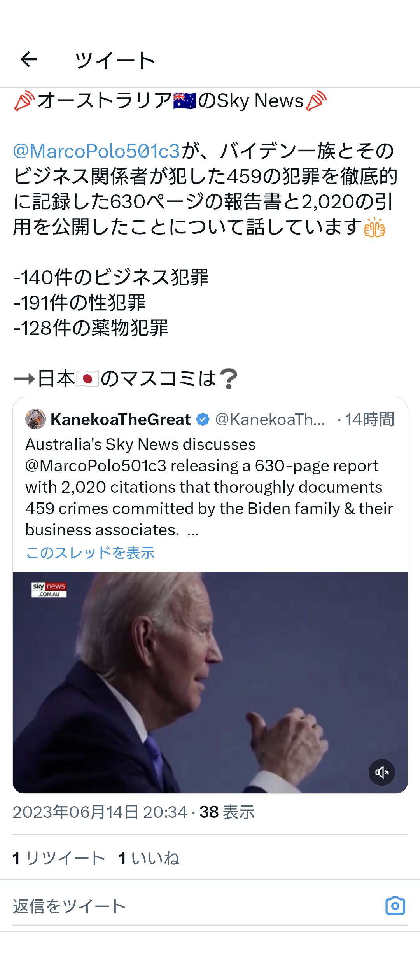Image resolution: width=420 pixels, height=980 pixels.
Task: Open the quoted tweet text body
Action: click(x=209, y=487)
